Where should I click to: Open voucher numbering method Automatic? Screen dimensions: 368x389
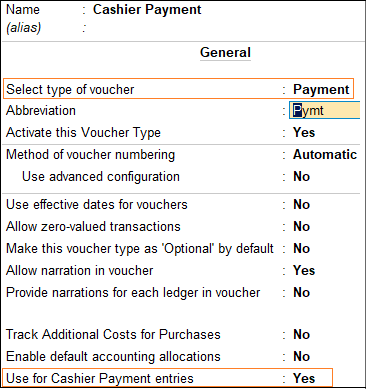(x=325, y=154)
